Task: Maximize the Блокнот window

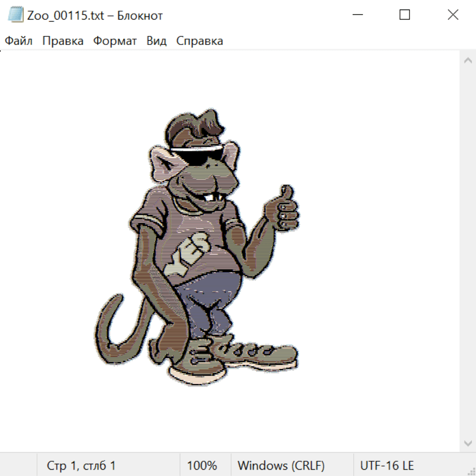Action: (x=405, y=15)
